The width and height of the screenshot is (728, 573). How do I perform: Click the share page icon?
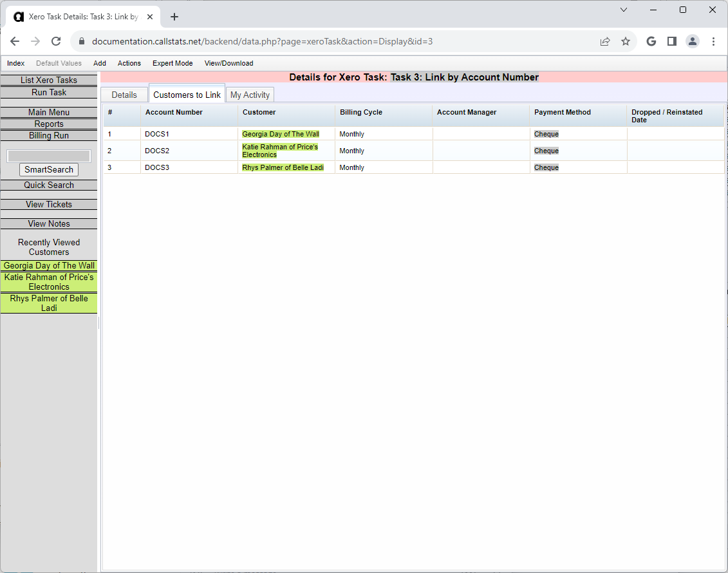pos(604,41)
